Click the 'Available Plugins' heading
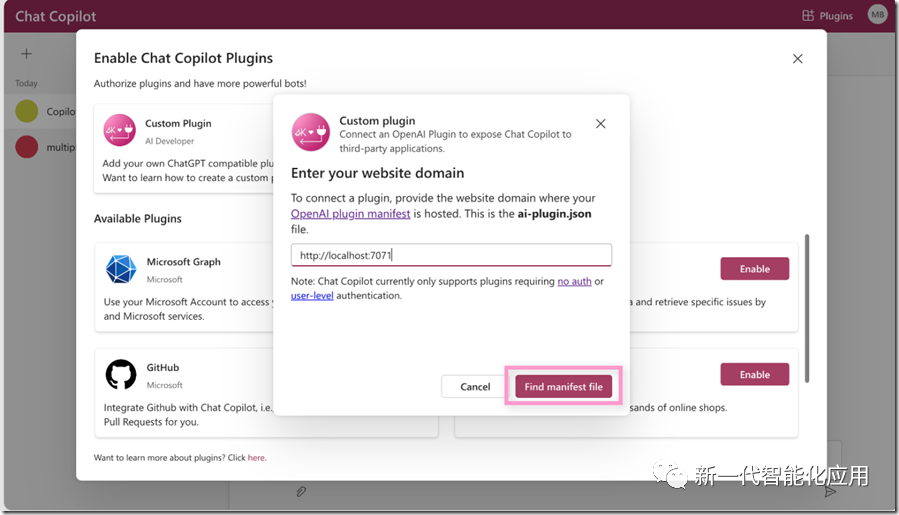Image resolution: width=899 pixels, height=515 pixels. pyautogui.click(x=138, y=219)
